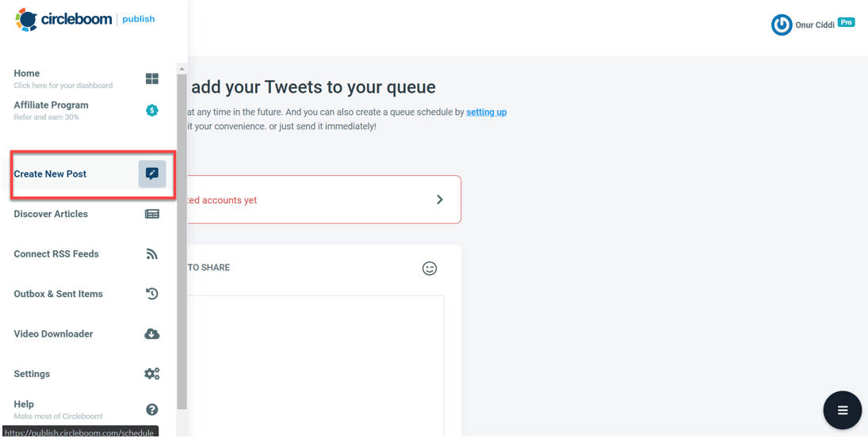Click the Circleboom publish logo
The height and width of the screenshot is (438, 868).
point(85,19)
